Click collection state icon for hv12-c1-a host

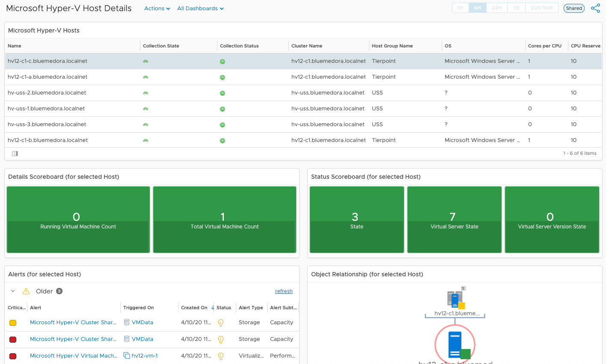pyautogui.click(x=146, y=77)
